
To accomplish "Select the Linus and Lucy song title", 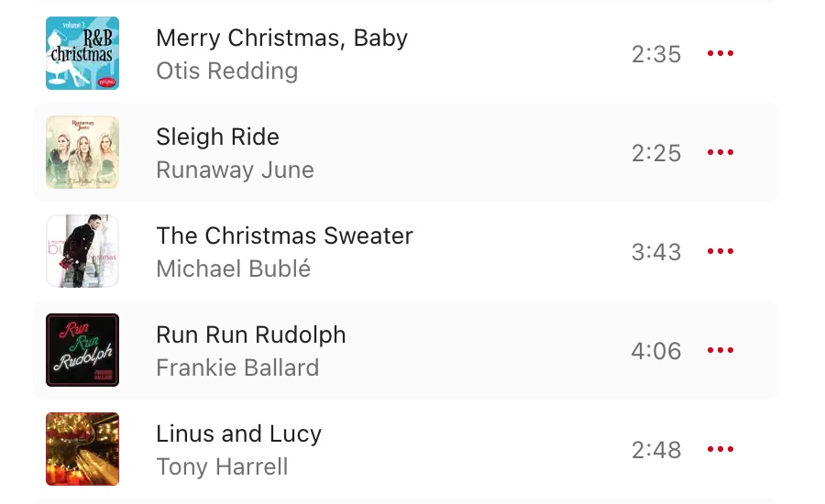I will (238, 434).
